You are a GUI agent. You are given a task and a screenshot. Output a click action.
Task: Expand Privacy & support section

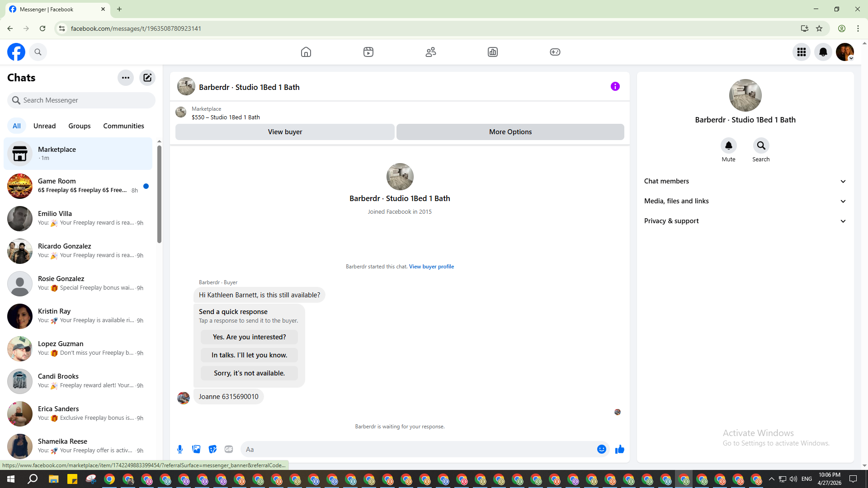click(x=745, y=221)
